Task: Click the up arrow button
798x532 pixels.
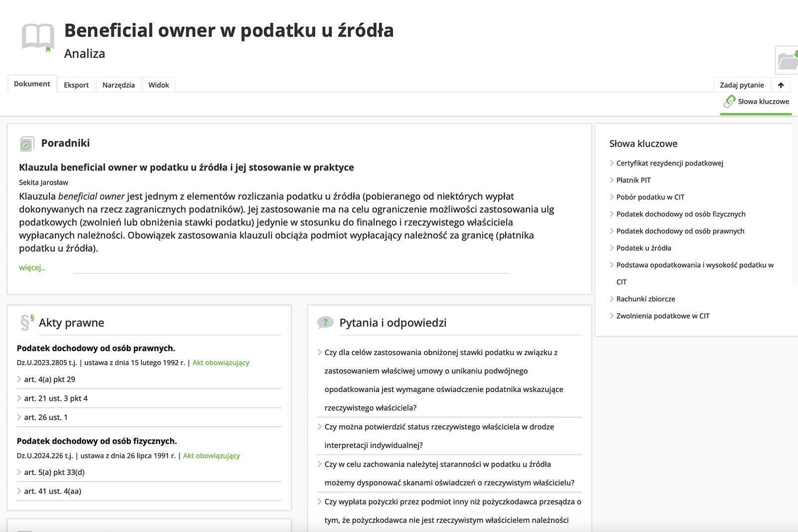Action: click(x=781, y=85)
